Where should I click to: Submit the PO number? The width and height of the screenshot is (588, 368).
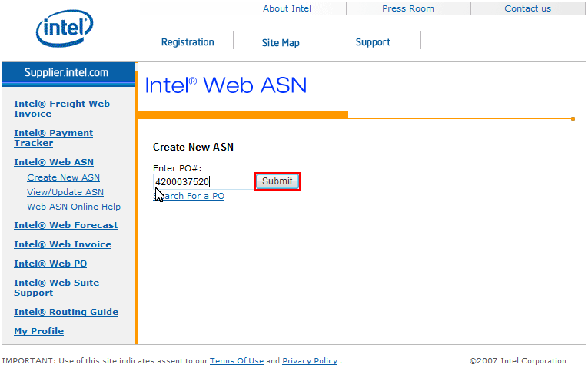click(277, 181)
